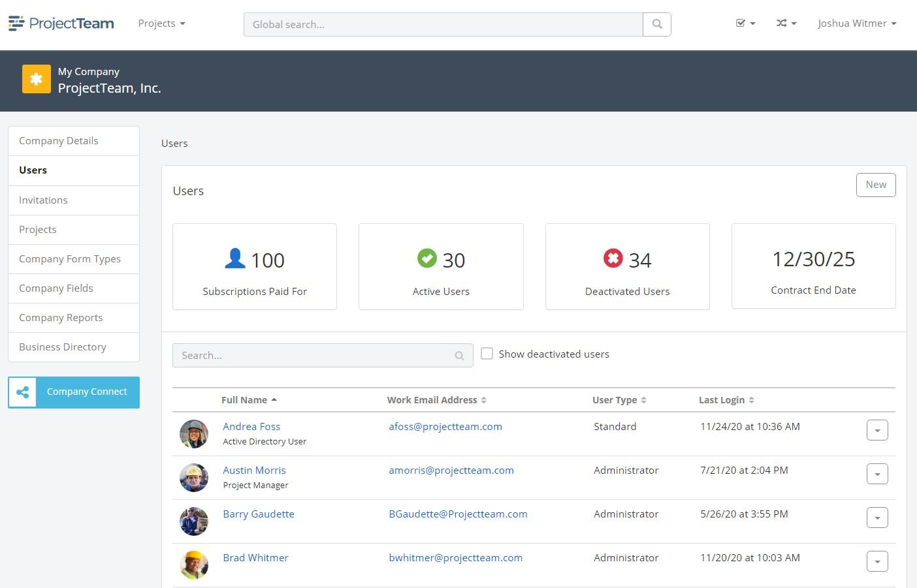The image size is (917, 588).
Task: Open Andrea Foss user link
Action: pyautogui.click(x=251, y=427)
